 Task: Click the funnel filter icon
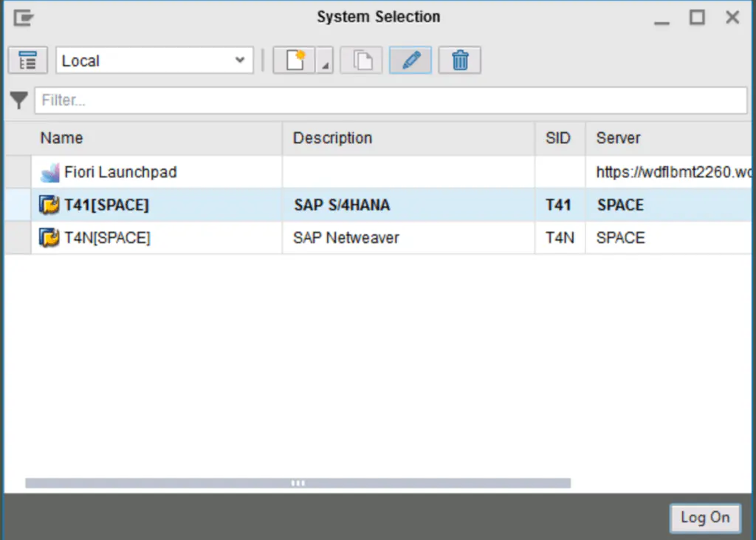pyautogui.click(x=19, y=100)
